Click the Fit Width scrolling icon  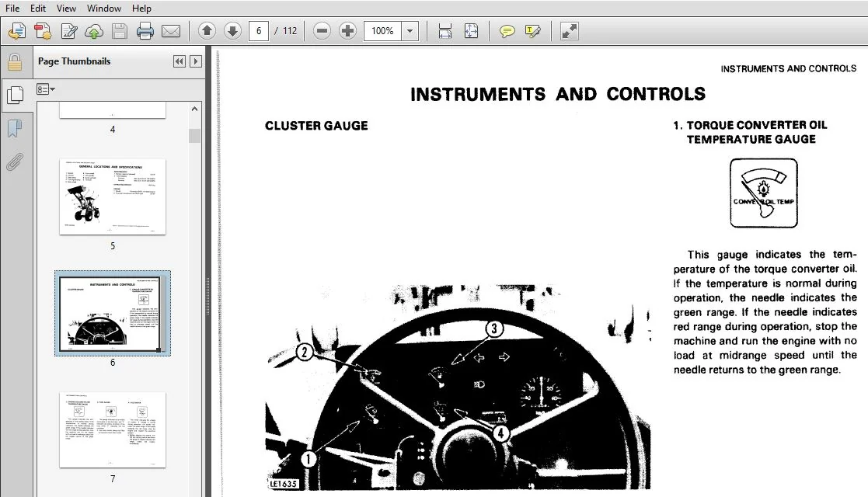pos(445,31)
